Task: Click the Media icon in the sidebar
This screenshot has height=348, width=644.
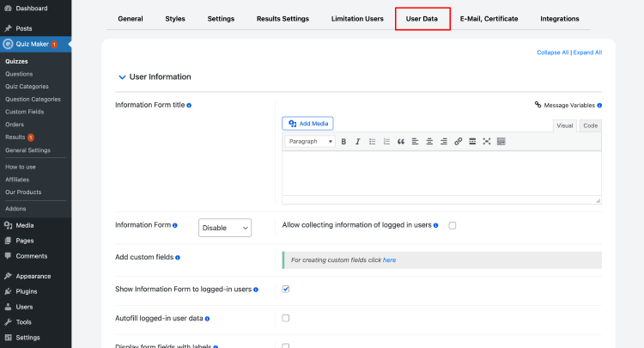Action: [8, 225]
